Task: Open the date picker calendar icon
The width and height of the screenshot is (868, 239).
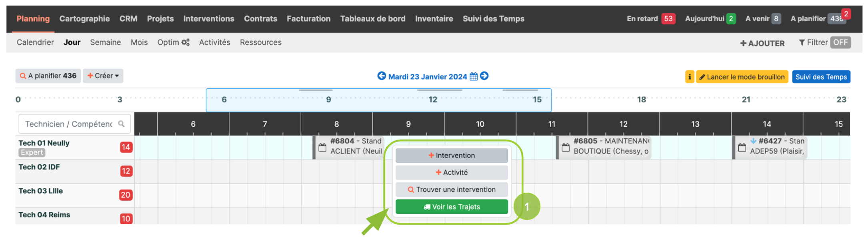Action: [474, 76]
